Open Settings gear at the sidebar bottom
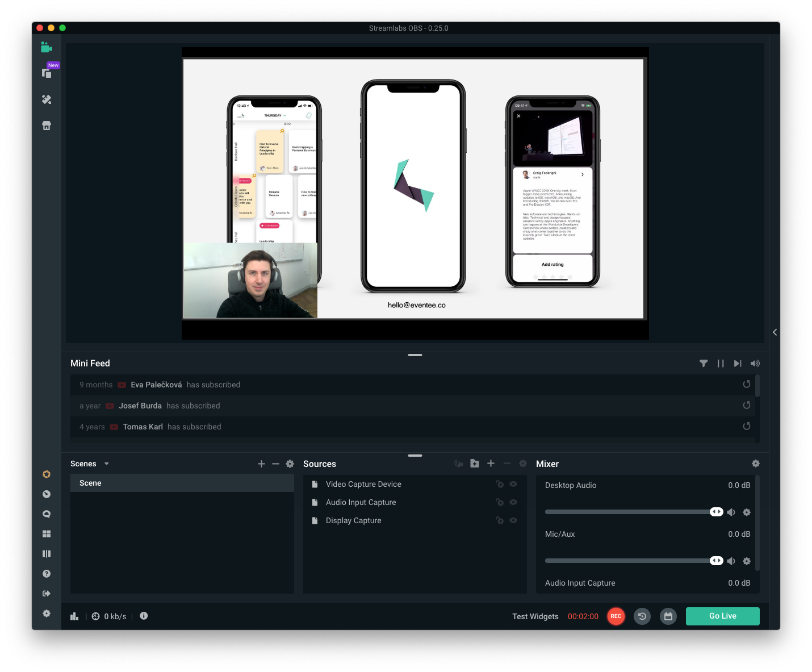 point(47,613)
